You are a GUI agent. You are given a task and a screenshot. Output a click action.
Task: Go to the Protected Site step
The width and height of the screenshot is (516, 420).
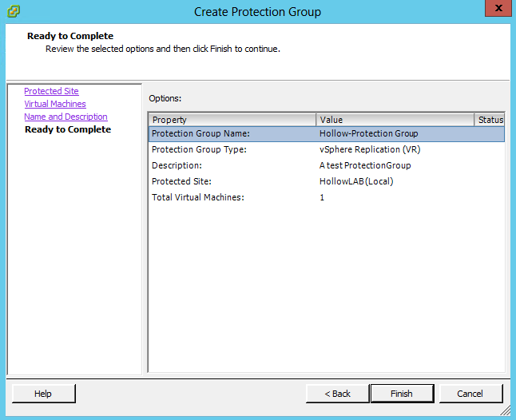click(x=51, y=91)
